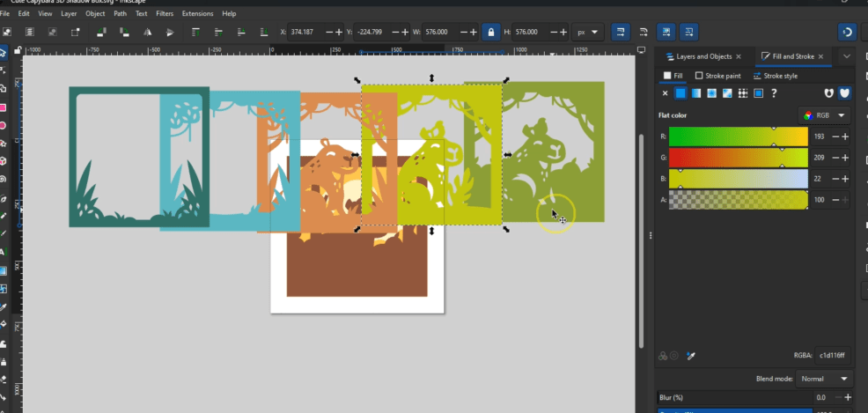
Task: Open the RGB color mode dropdown
Action: [x=825, y=115]
